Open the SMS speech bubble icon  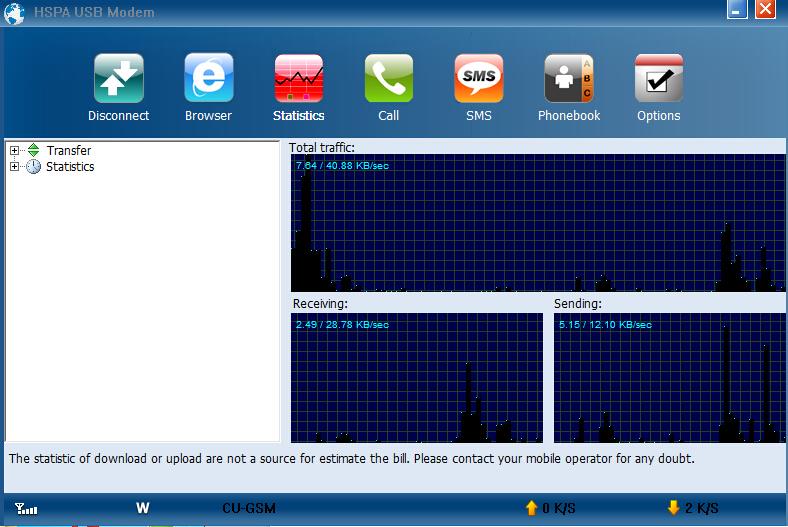[478, 78]
